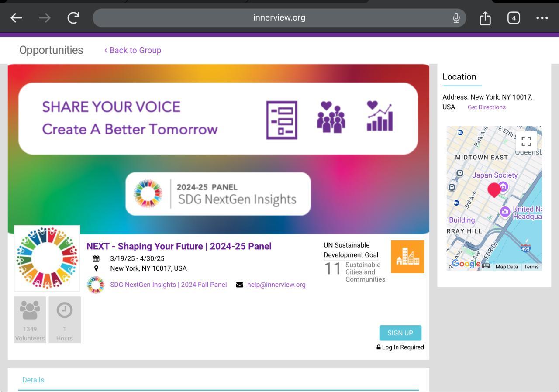This screenshot has height=392, width=559.
Task: Click the Map Data button on the map
Action: (507, 267)
